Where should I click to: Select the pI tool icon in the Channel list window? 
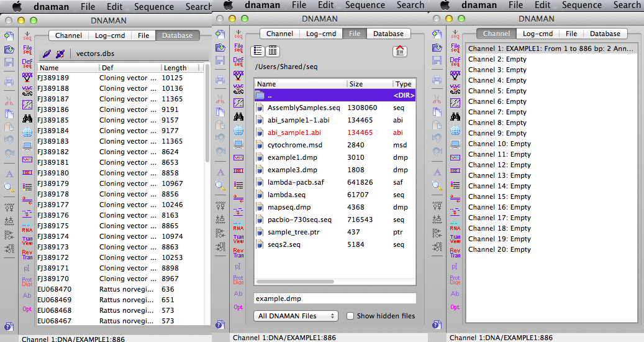(455, 266)
